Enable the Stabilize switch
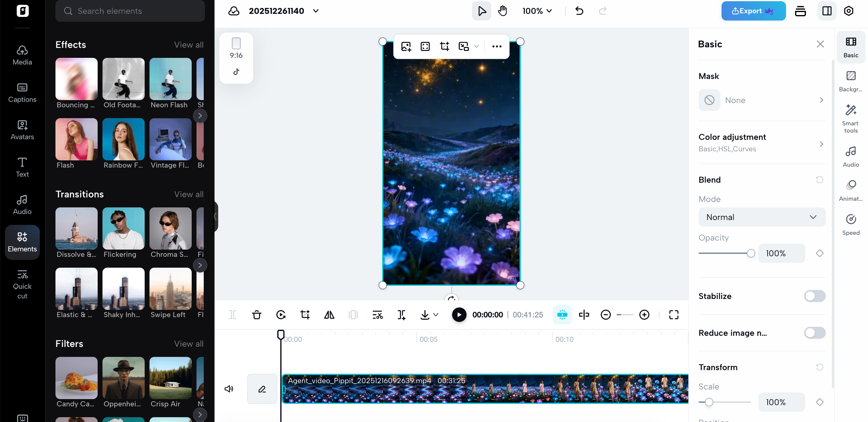This screenshot has width=868, height=422. [814, 296]
